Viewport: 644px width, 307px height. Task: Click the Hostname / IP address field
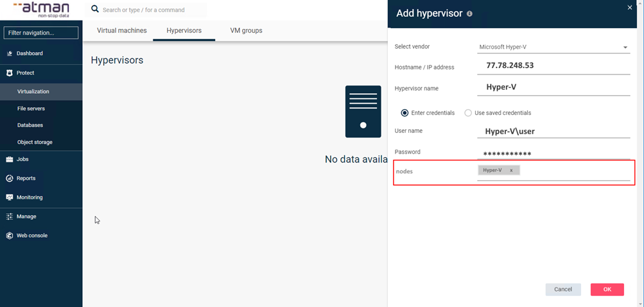[553, 66]
